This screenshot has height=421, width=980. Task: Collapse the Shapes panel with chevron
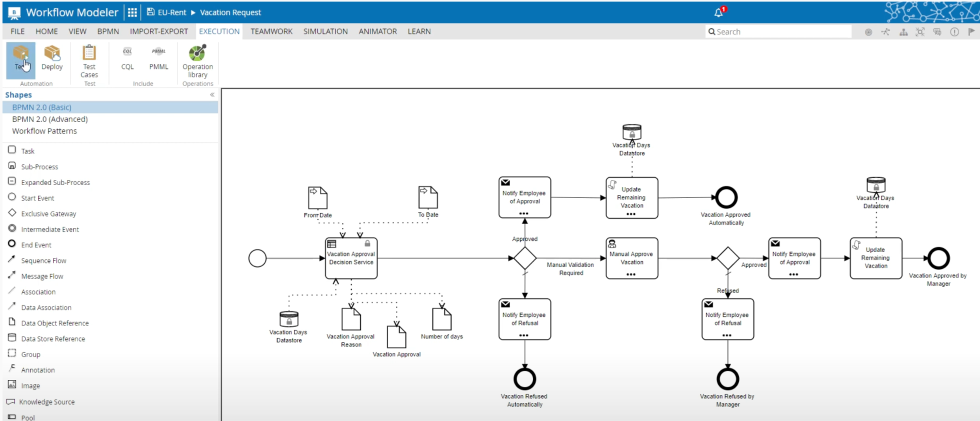212,94
